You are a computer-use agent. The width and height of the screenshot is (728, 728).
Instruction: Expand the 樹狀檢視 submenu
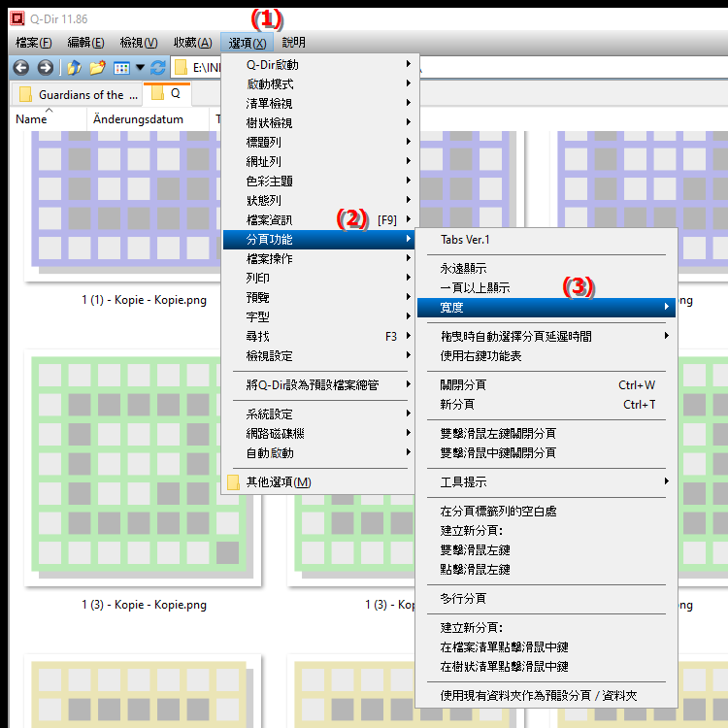click(319, 123)
